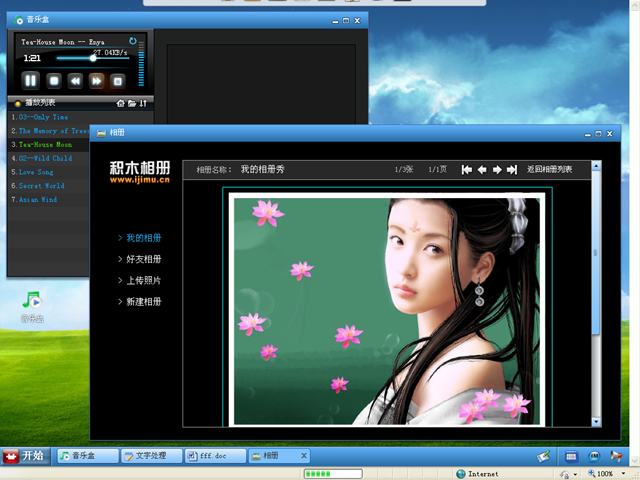
Task: Click the www.ijimu.cn logo link
Action: (140, 180)
